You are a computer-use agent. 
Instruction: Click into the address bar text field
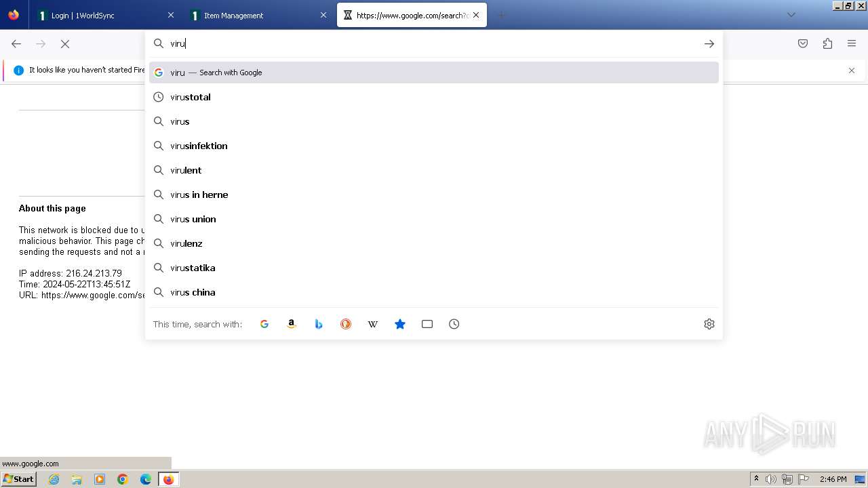(x=434, y=43)
